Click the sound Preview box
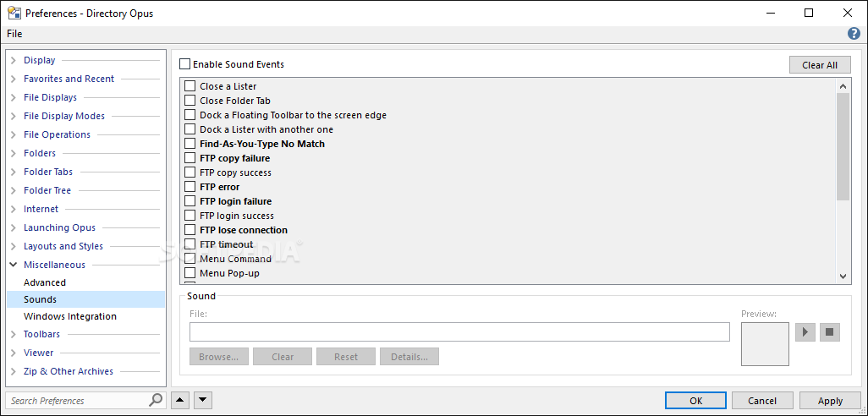This screenshot has height=416, width=868. click(x=765, y=344)
